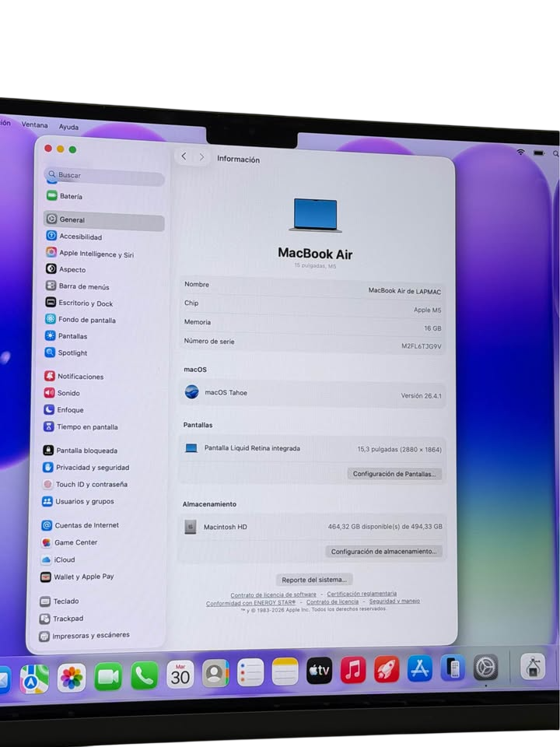The height and width of the screenshot is (747, 560).
Task: Click Configuración de almacenamiento button
Action: click(x=383, y=551)
